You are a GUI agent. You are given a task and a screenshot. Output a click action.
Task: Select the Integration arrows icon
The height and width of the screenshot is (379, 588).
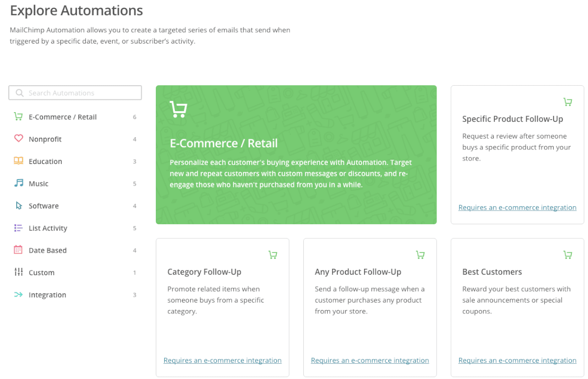click(18, 294)
